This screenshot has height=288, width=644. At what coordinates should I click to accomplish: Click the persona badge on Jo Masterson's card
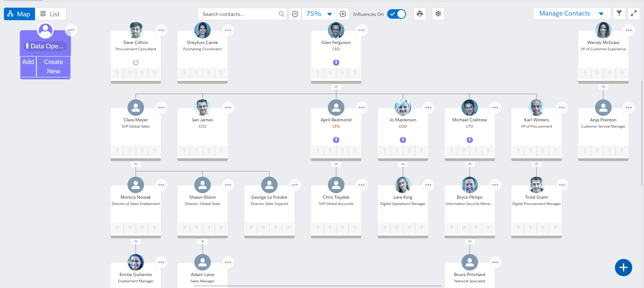pyautogui.click(x=403, y=140)
